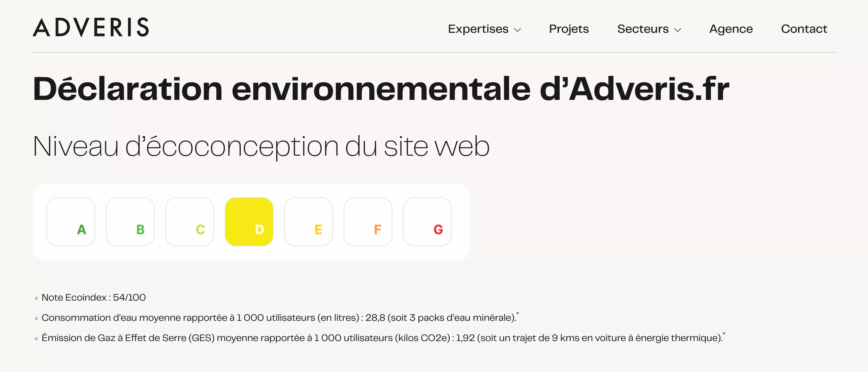
Task: Click the GES emission footnote asterisk
Action: [x=724, y=334]
